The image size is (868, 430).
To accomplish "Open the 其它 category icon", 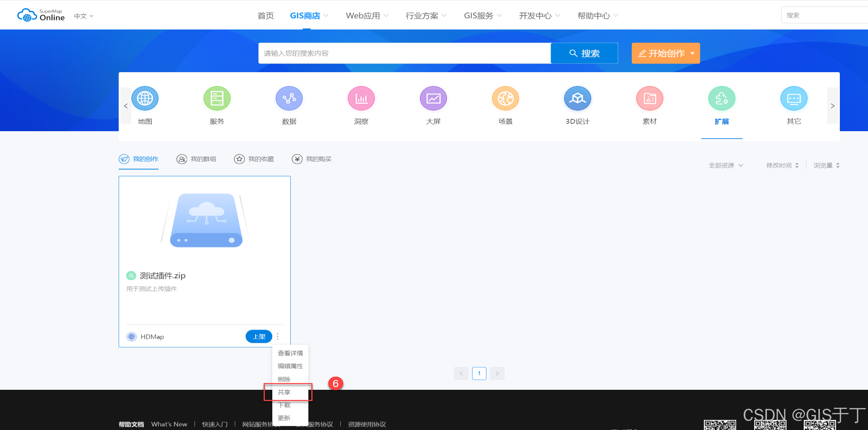I will tap(794, 98).
